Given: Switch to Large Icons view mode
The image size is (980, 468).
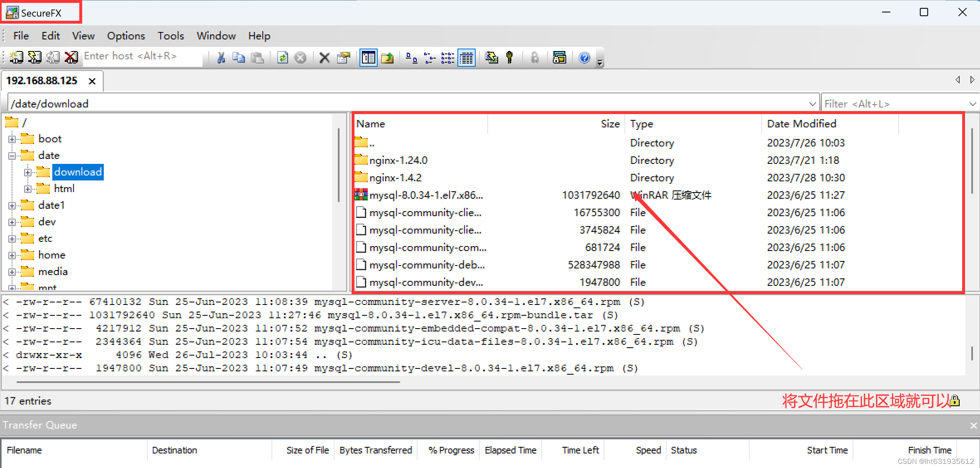Looking at the screenshot, I should pyautogui.click(x=411, y=57).
